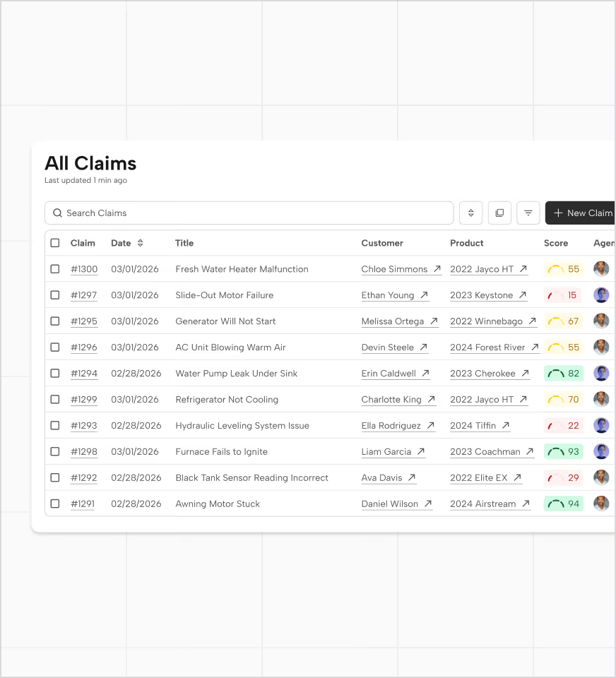Viewport: 616px width, 678px height.
Task: Click arrow icon next to Devin Steele
Action: click(424, 347)
